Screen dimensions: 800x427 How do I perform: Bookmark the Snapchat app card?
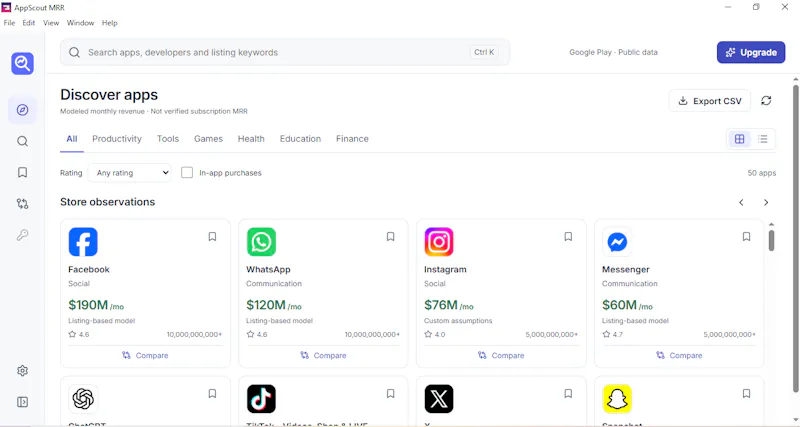(x=746, y=394)
